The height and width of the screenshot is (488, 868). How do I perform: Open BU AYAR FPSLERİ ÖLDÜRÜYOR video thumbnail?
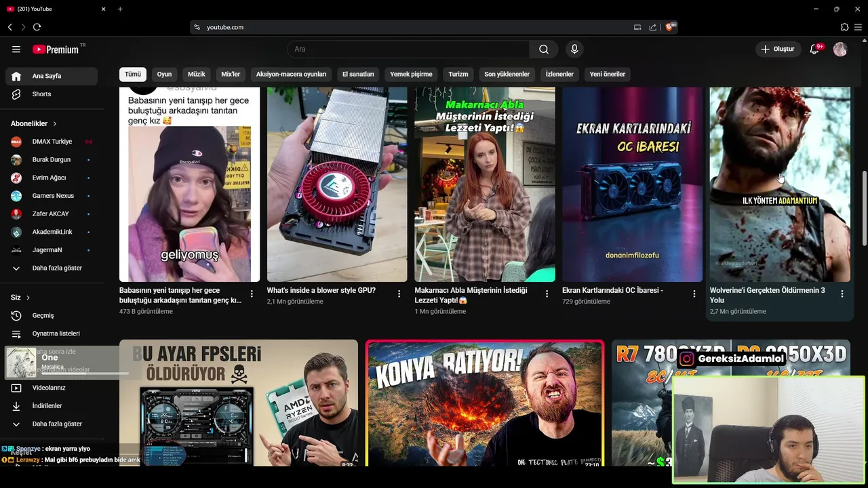[x=239, y=403]
